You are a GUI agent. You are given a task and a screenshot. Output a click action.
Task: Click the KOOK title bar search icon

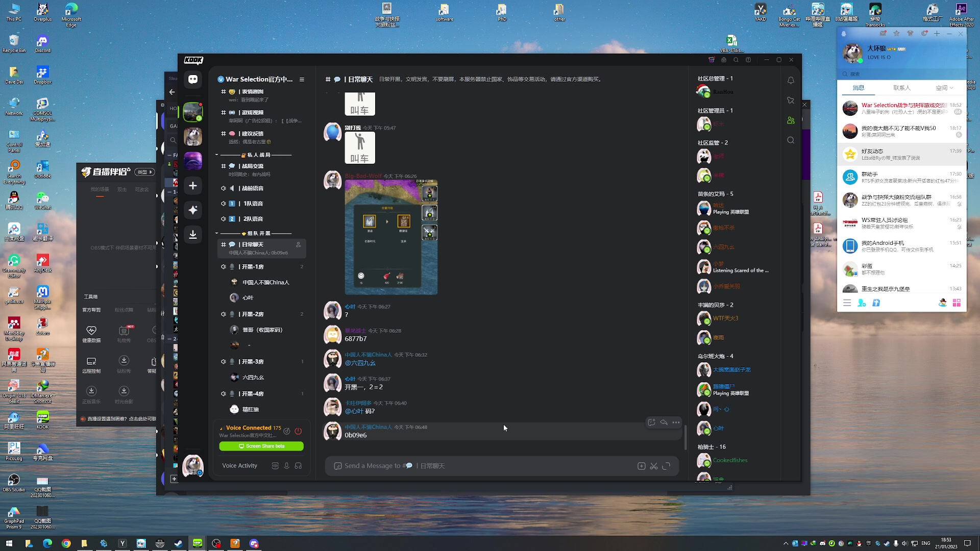click(x=736, y=60)
